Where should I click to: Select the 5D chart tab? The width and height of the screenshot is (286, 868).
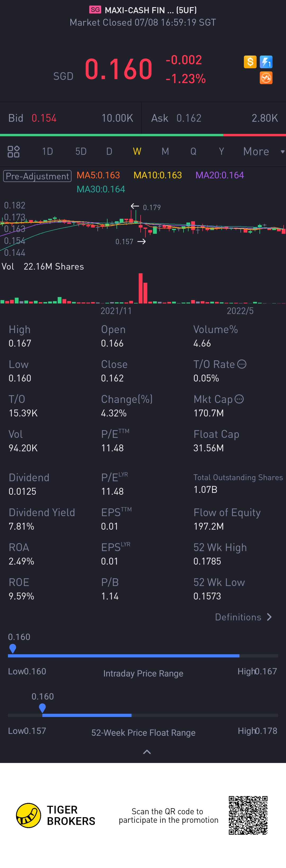pyautogui.click(x=81, y=152)
